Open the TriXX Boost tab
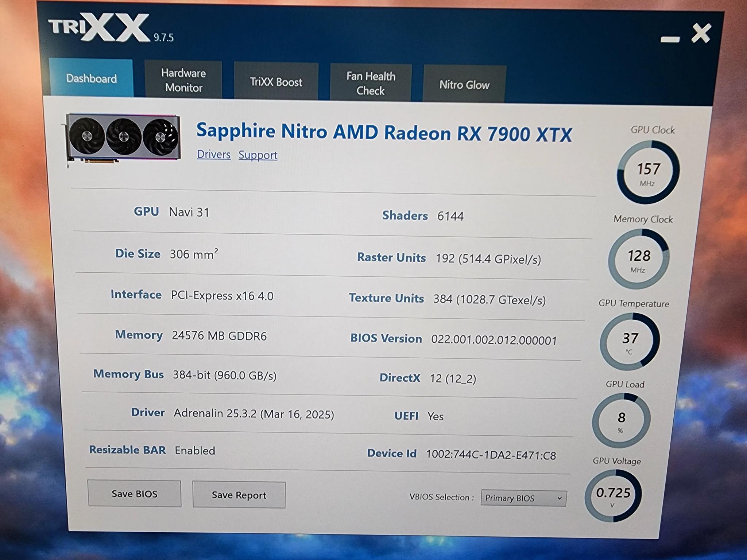This screenshot has height=560, width=747. 276,82
